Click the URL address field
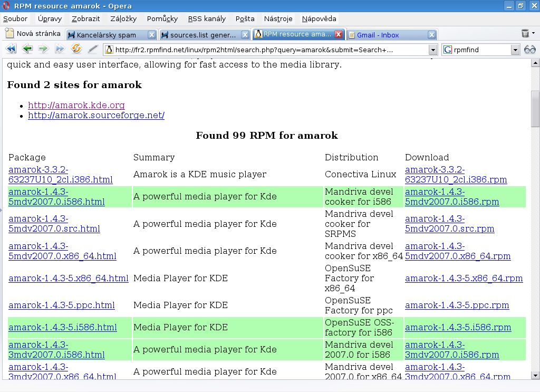 pos(270,50)
